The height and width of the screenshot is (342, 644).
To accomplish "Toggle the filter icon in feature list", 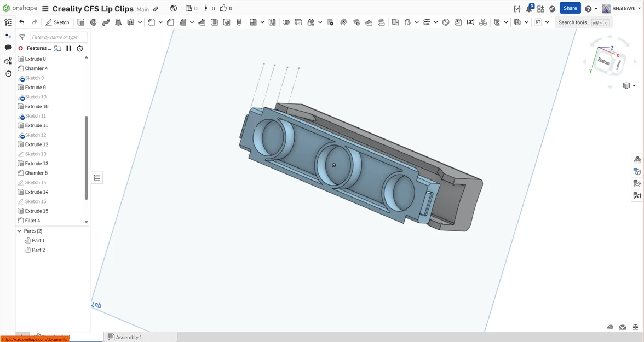I will 22,37.
